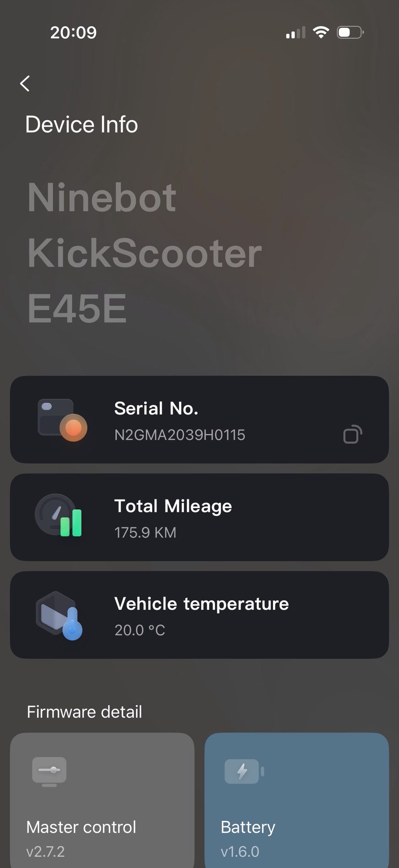399x868 pixels.
Task: Tap the 20:09 clock in status bar
Action: click(73, 32)
